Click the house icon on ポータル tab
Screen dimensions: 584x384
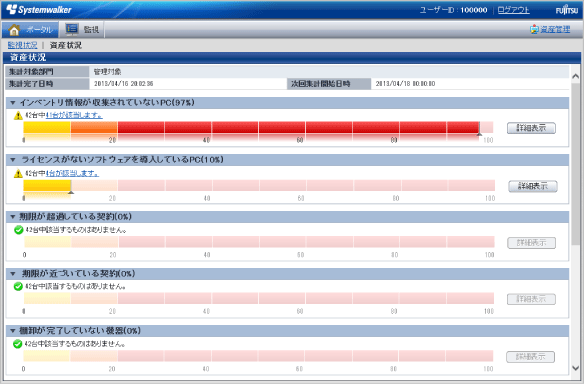point(14,29)
